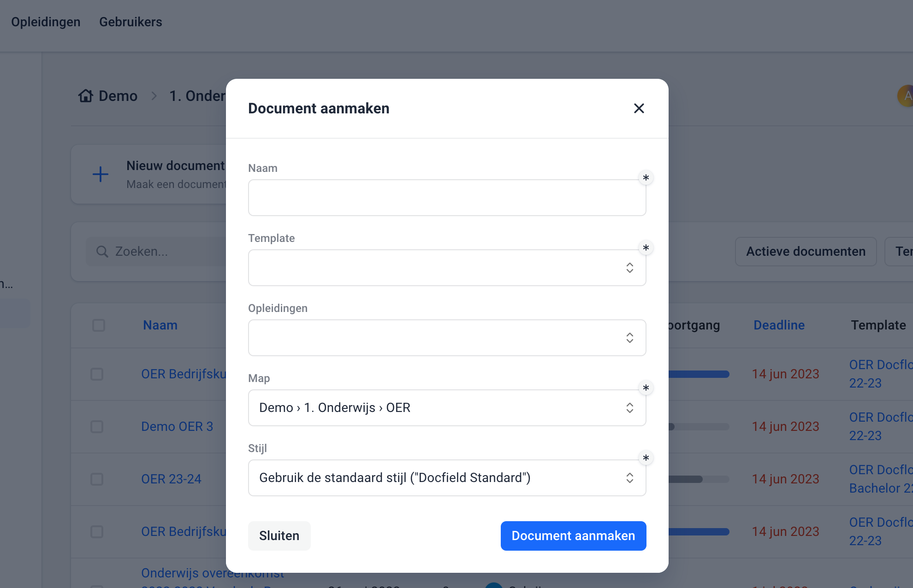
Task: Click the search magnifier icon
Action: click(x=102, y=252)
